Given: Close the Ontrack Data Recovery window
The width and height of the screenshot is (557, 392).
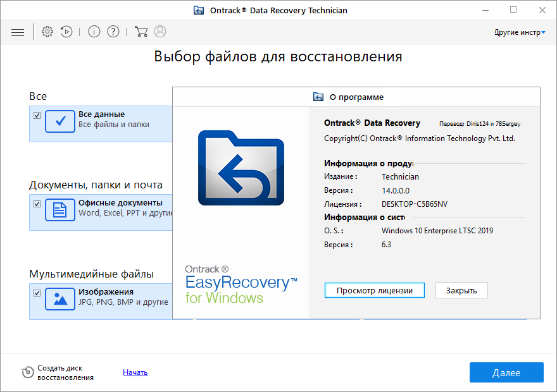Looking at the screenshot, I should pos(542,10).
